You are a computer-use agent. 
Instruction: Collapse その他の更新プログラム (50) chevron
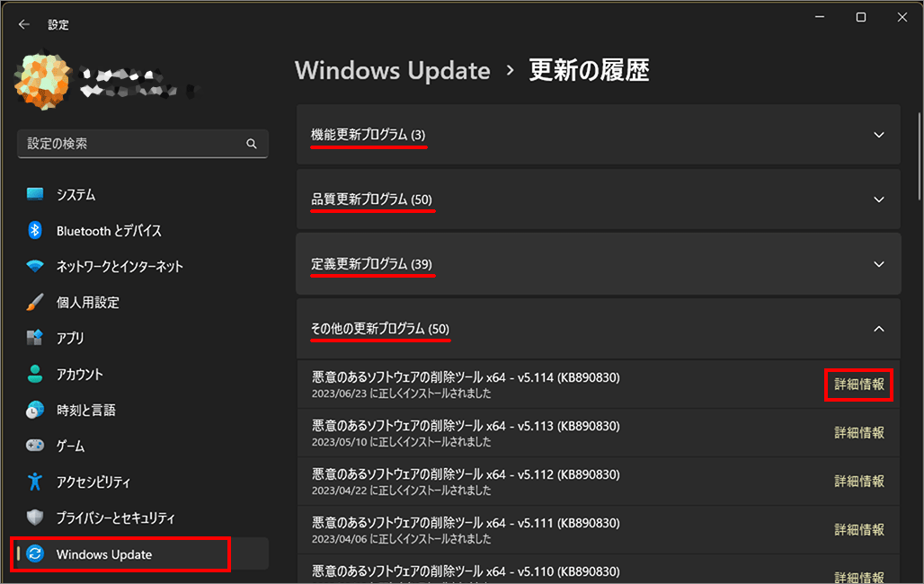coord(879,329)
